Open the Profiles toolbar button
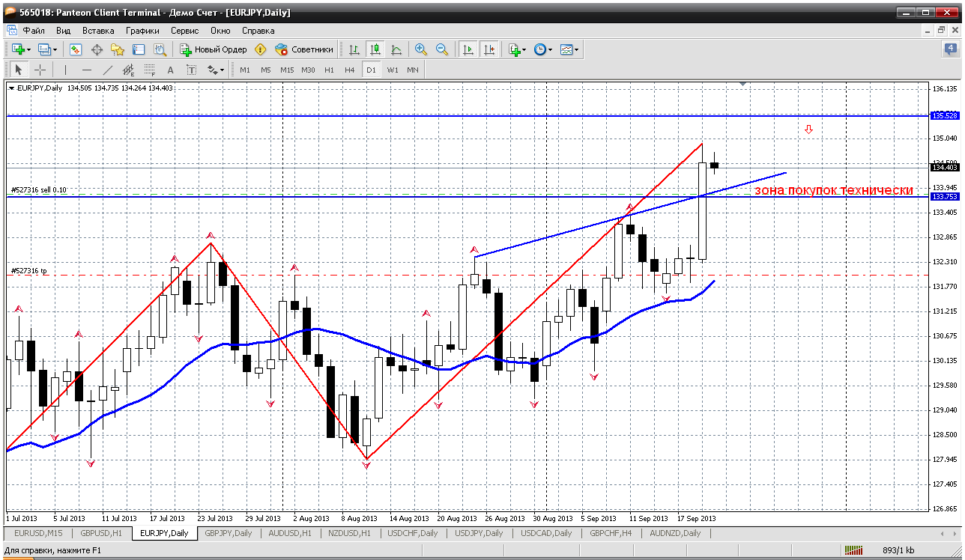The width and height of the screenshot is (965, 560). (x=46, y=49)
